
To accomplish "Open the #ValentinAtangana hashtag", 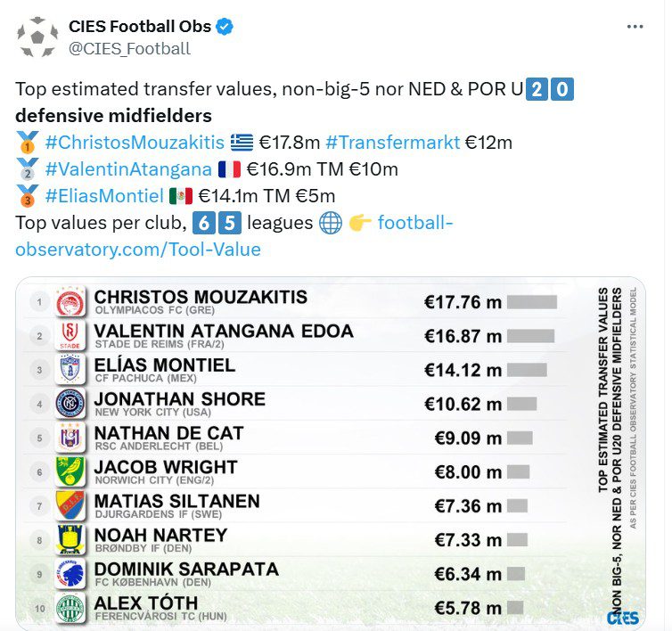I will [x=127, y=168].
